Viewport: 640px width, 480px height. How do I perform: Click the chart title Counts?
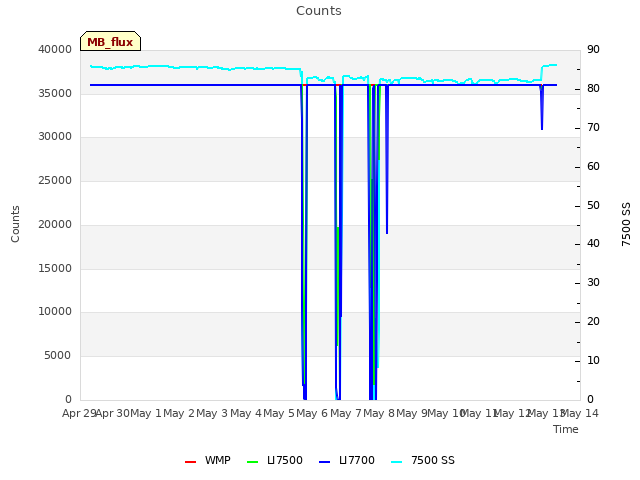(319, 11)
